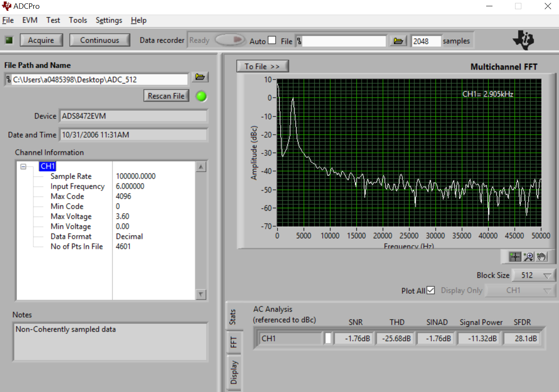
Task: Switch to the FFT tab
Action: tap(233, 342)
